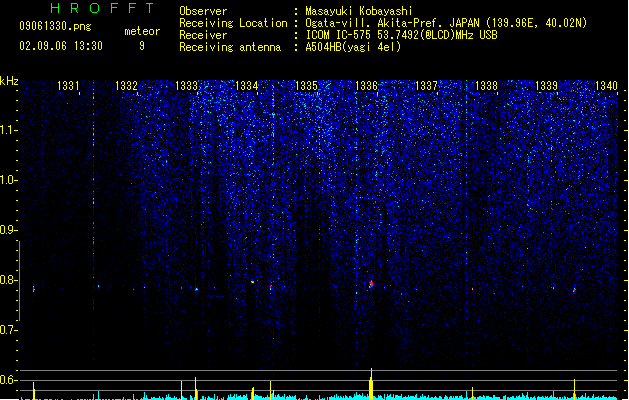629x400 pixels.
Task: Click the meteor label
Action: tap(142, 31)
